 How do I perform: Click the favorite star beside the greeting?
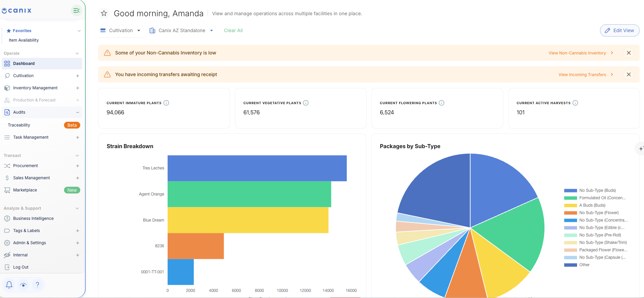point(104,14)
